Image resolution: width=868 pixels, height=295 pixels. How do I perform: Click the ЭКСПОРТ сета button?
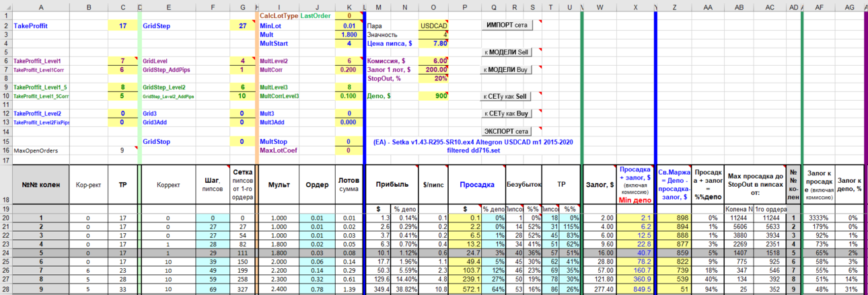point(507,131)
